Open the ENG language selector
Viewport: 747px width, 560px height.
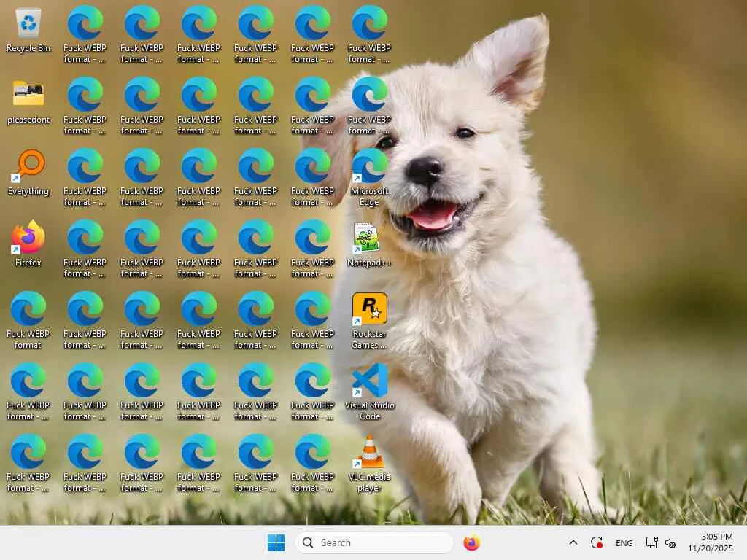[x=624, y=542]
